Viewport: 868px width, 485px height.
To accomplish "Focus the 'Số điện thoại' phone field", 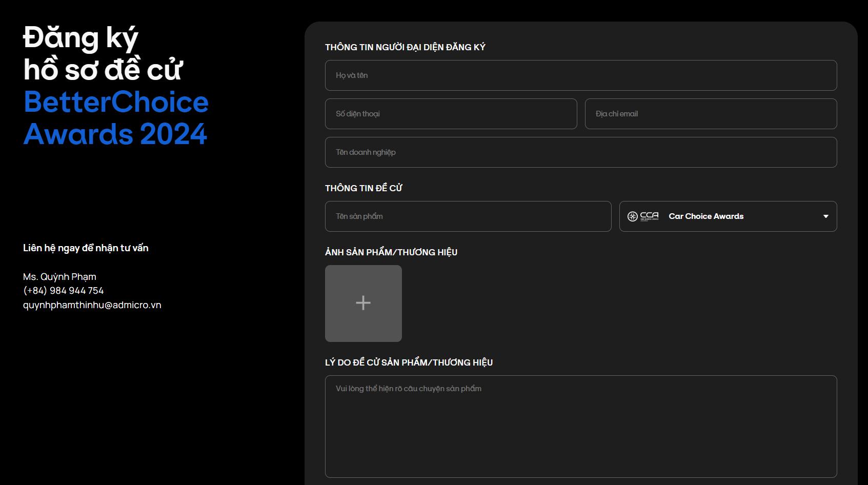I will point(451,114).
